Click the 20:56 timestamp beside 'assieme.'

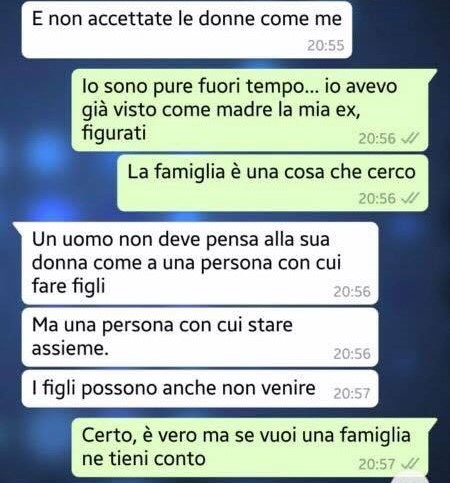click(352, 354)
